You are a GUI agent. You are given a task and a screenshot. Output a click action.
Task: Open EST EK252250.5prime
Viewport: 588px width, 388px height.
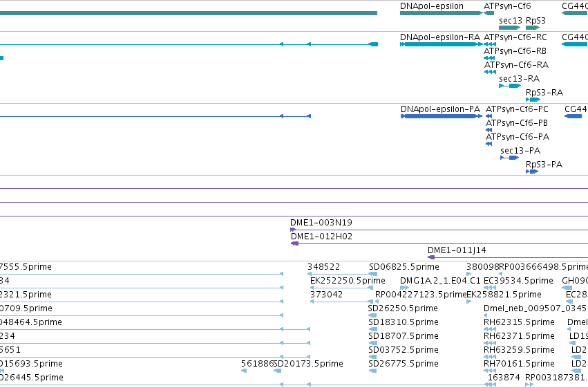pyautogui.click(x=348, y=281)
